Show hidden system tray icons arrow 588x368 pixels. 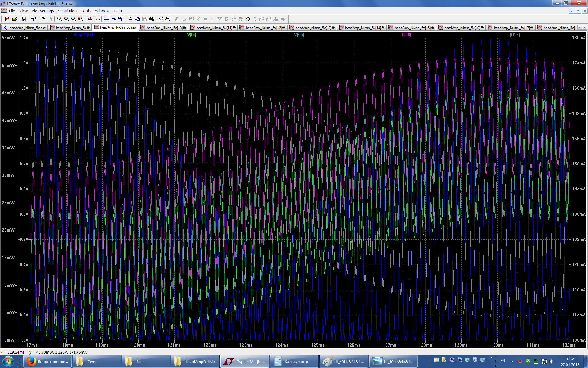tap(512, 362)
